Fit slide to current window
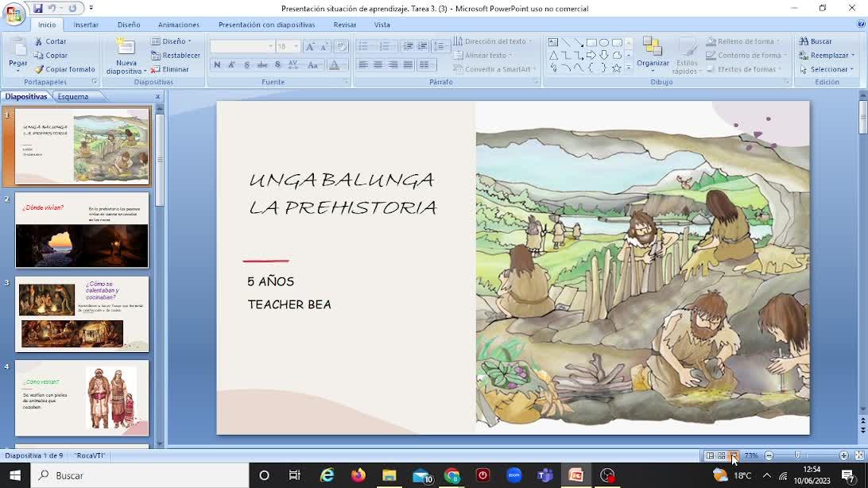The width and height of the screenshot is (868, 488). click(x=859, y=456)
